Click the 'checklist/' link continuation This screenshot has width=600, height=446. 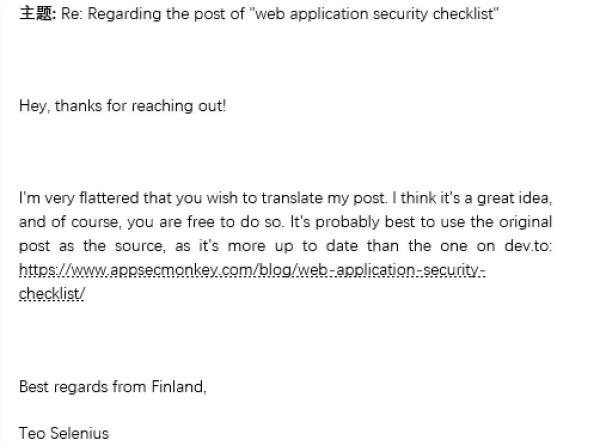pos(52,294)
